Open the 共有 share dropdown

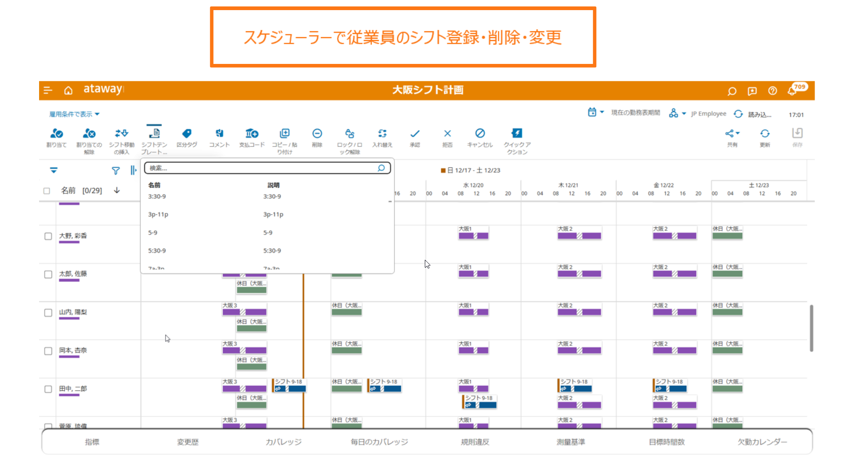732,134
